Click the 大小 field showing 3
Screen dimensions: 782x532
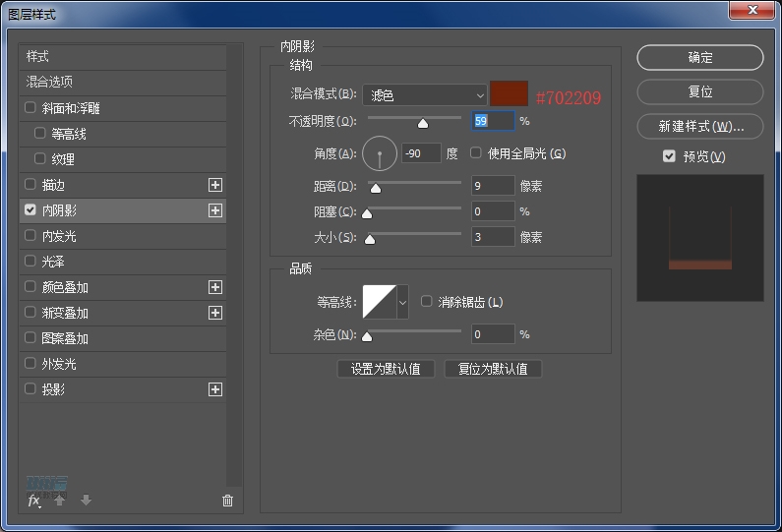(x=493, y=237)
